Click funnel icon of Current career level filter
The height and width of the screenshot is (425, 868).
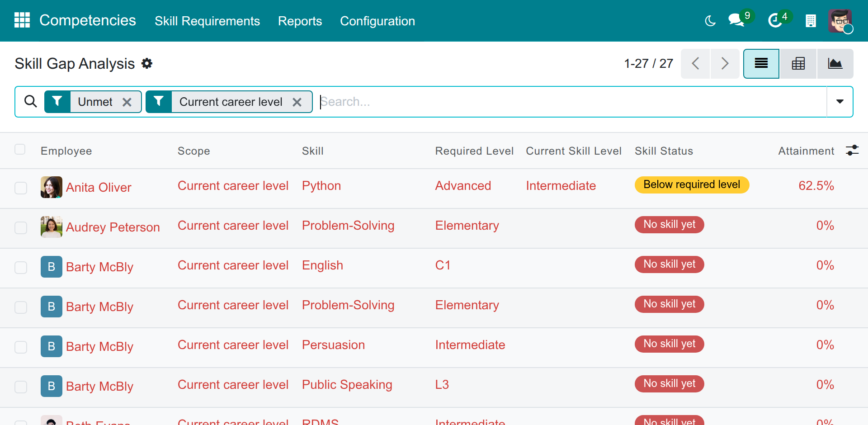(x=159, y=101)
